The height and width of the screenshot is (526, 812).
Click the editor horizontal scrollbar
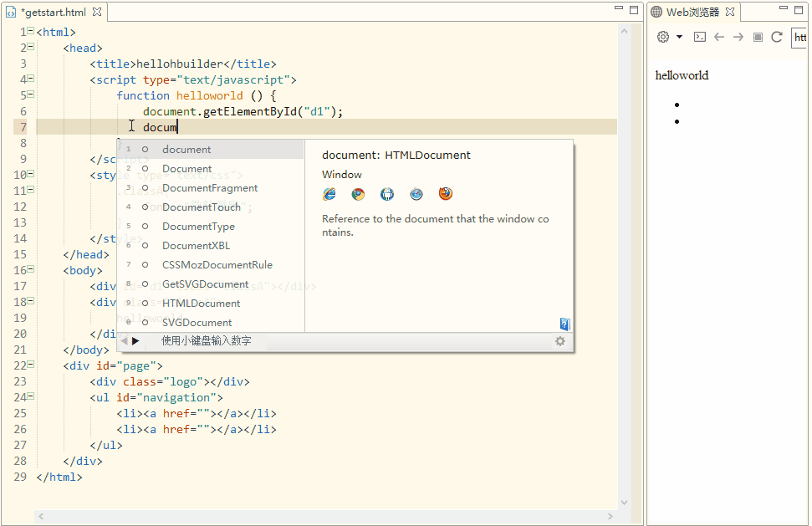tap(326, 516)
